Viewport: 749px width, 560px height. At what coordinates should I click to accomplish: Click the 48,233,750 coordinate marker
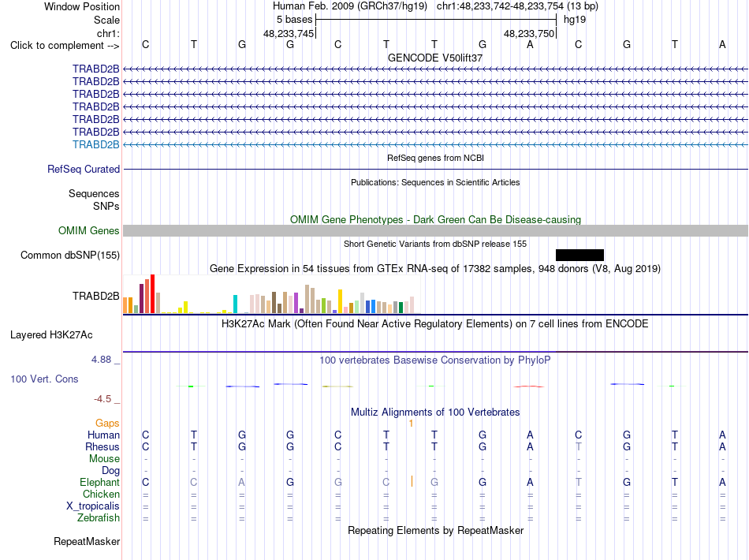tap(529, 33)
